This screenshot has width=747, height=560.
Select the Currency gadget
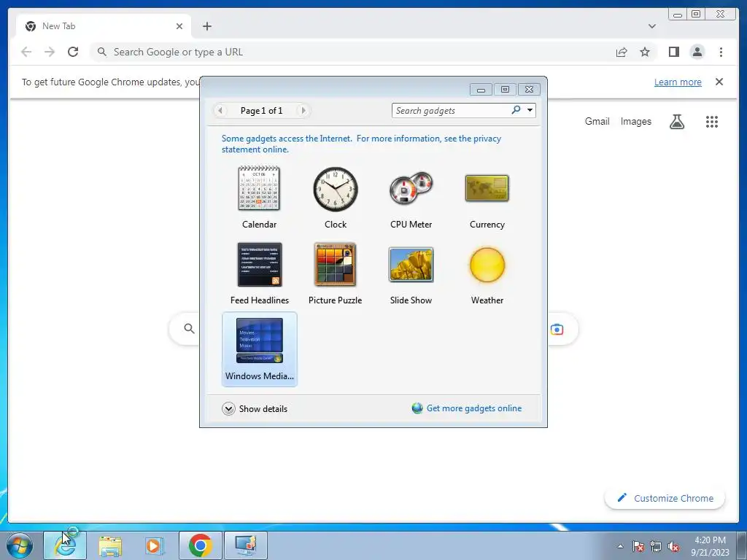coord(487,198)
